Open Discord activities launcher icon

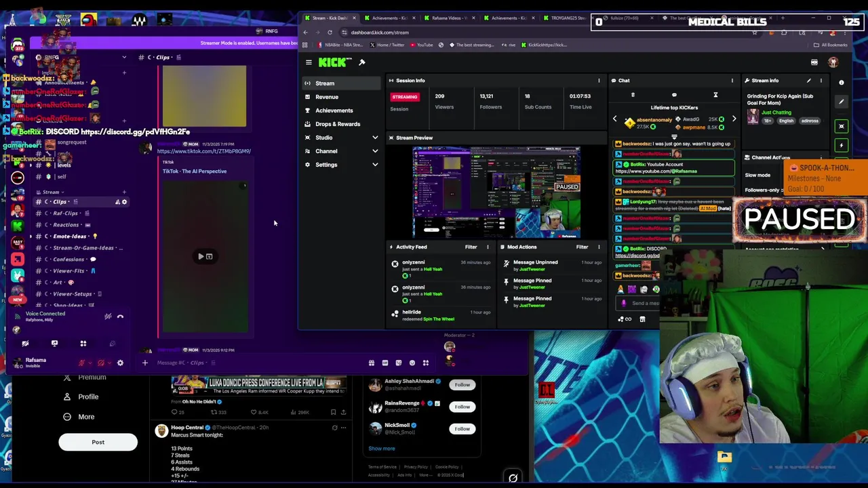tap(83, 344)
